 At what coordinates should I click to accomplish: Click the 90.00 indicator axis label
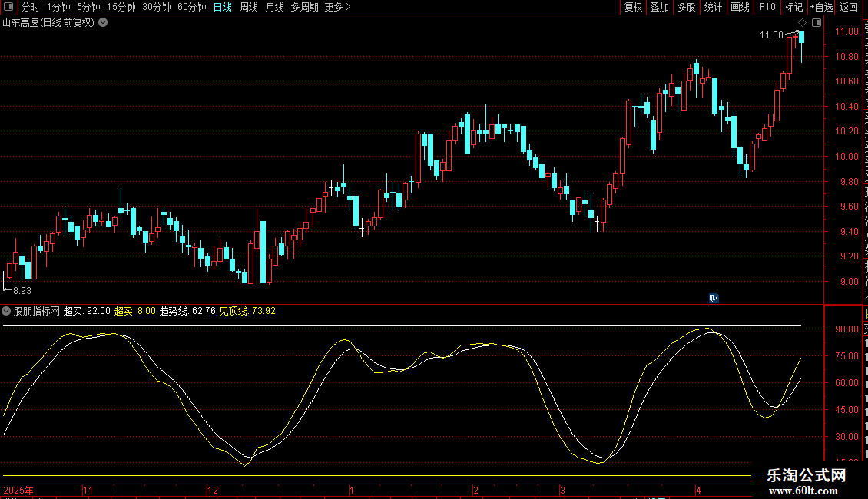click(846, 329)
